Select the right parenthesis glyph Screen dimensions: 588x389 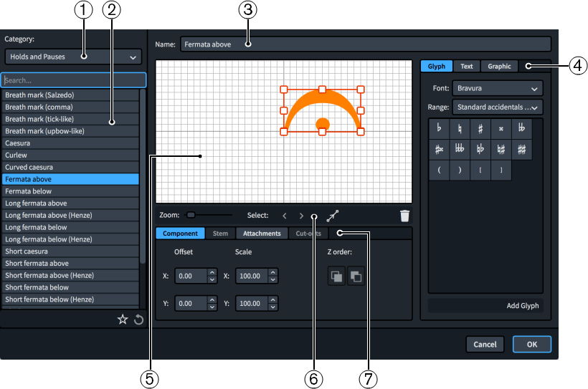[x=460, y=170]
